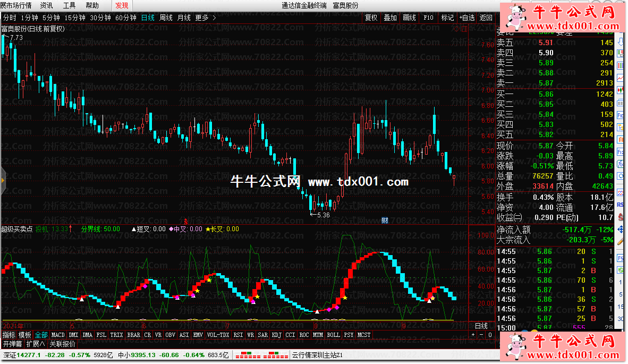Switch to the 发现 tab
The image size is (628, 364).
click(122, 5)
